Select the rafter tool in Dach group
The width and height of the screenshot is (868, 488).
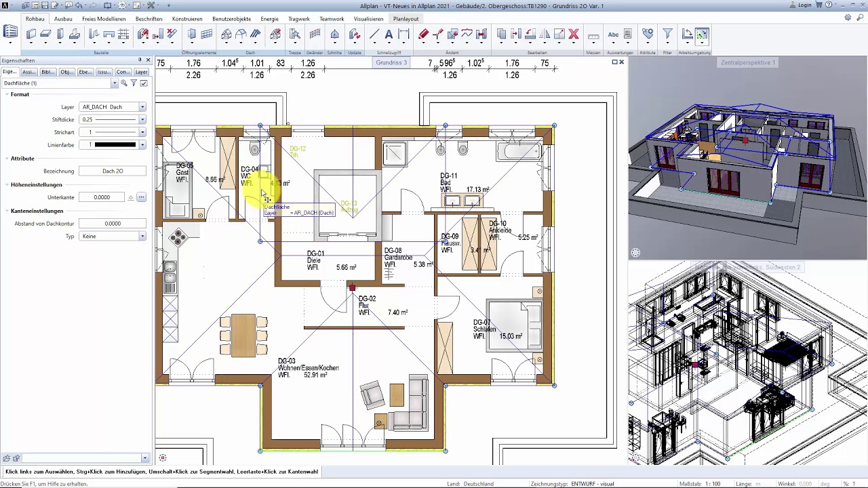coord(256,34)
